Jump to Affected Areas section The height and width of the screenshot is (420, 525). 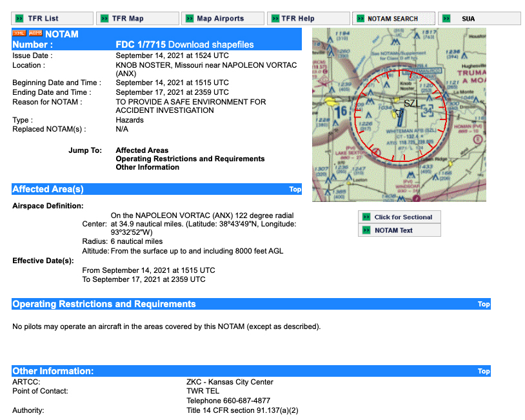pyautogui.click(x=142, y=150)
